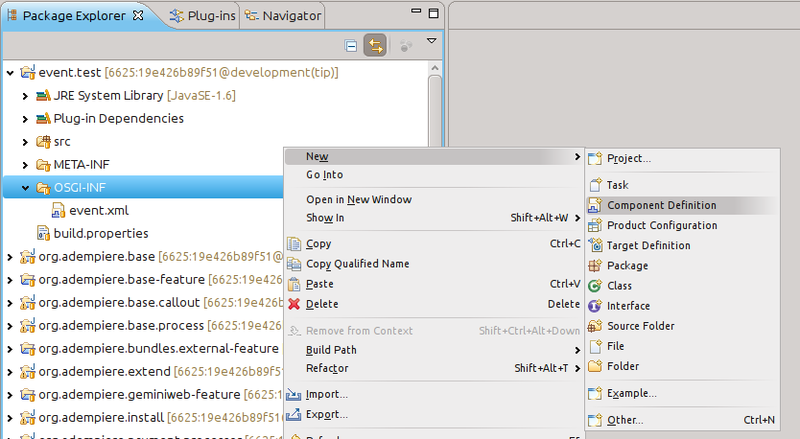This screenshot has height=439, width=800.
Task: Expand the JRE System Library node
Action: (26, 96)
